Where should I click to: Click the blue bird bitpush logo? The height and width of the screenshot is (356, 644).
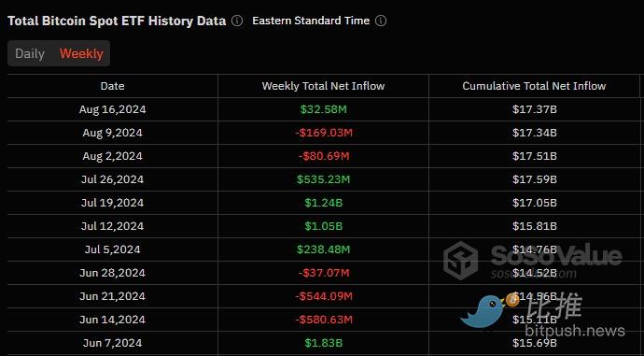484,311
